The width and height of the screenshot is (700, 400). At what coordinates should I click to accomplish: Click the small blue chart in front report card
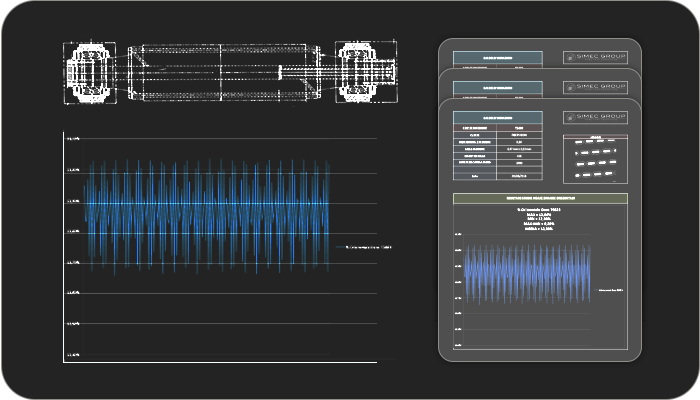pos(527,274)
